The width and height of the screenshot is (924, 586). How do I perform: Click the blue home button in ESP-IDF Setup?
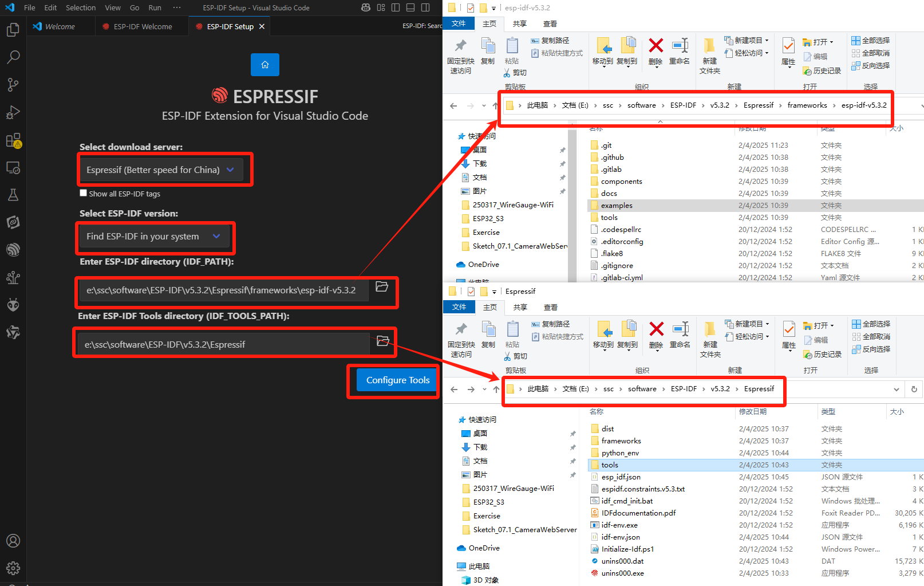point(265,65)
